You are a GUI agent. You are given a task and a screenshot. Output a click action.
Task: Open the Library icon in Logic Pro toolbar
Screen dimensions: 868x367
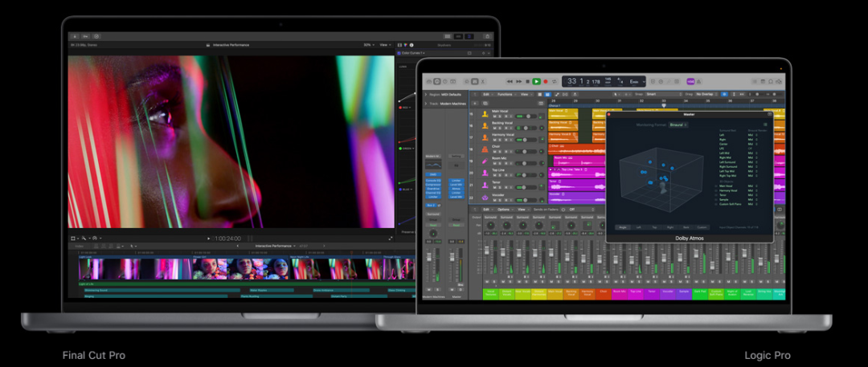coord(429,81)
